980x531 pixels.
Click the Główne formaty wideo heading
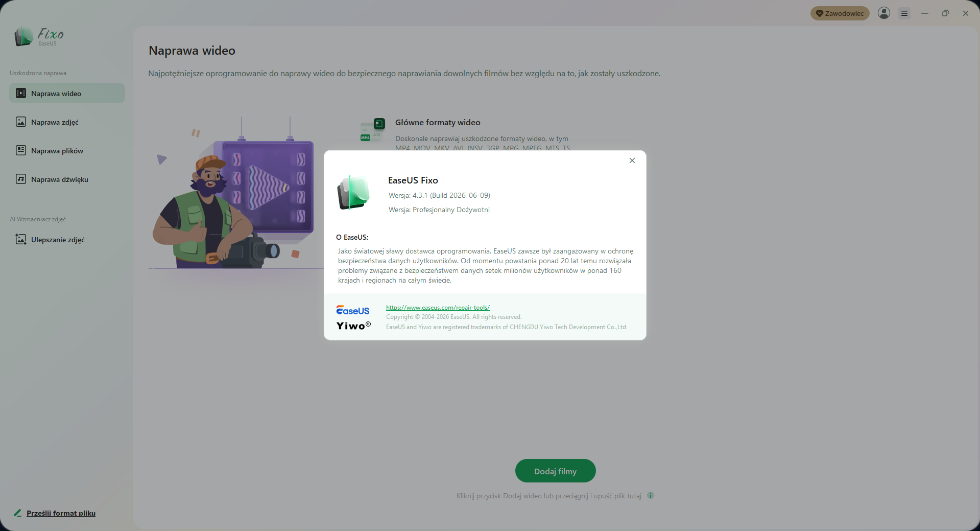tap(438, 123)
